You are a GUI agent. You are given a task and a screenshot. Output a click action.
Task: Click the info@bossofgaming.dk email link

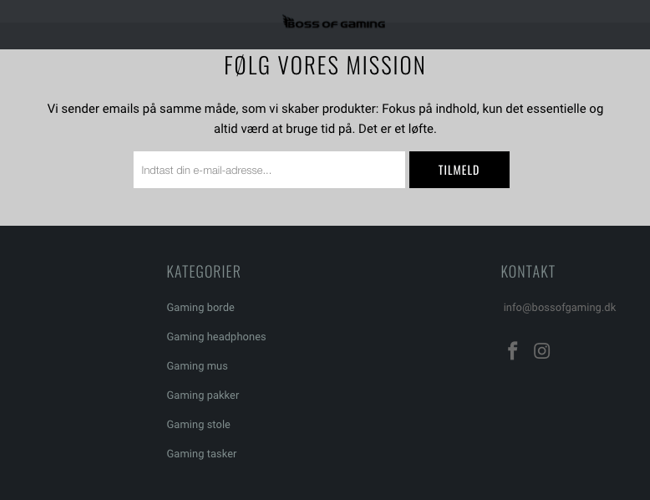(559, 308)
